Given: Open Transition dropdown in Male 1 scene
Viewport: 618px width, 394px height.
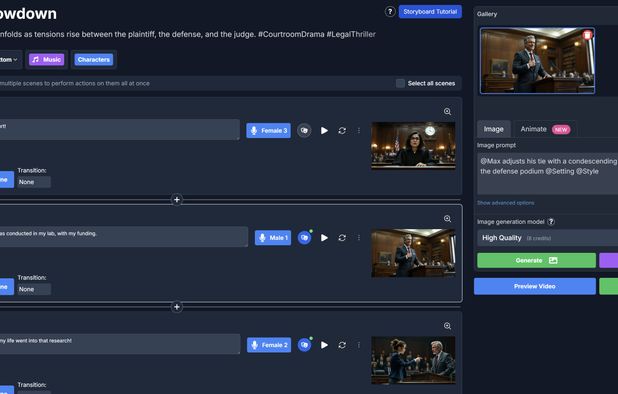Looking at the screenshot, I should [34, 289].
